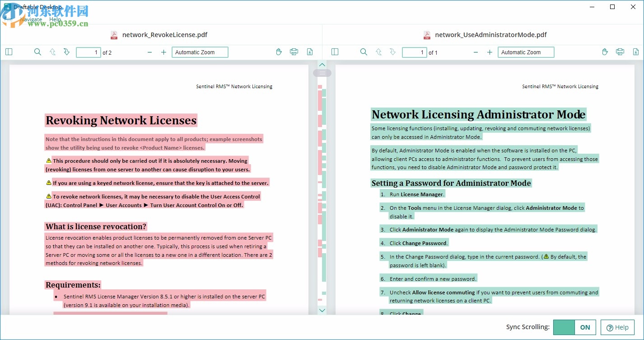Click left header 'Sentinel RMS Network Licensing'
The width and height of the screenshot is (644, 340).
coord(234,86)
